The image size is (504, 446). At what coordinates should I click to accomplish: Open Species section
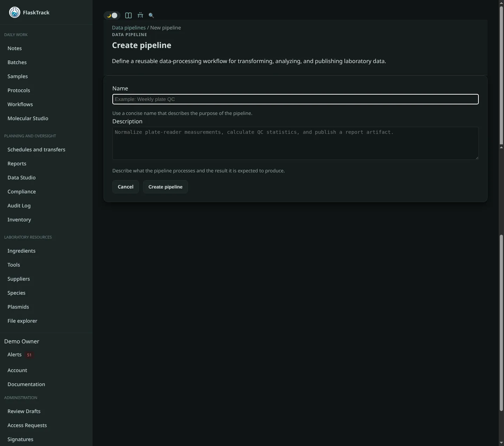16,293
